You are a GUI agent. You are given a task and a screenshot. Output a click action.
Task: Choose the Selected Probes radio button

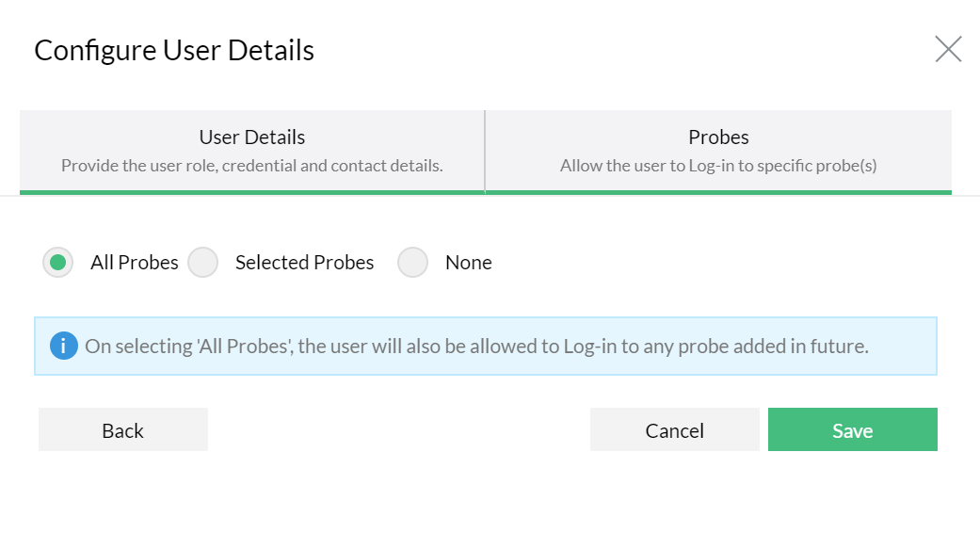click(203, 263)
